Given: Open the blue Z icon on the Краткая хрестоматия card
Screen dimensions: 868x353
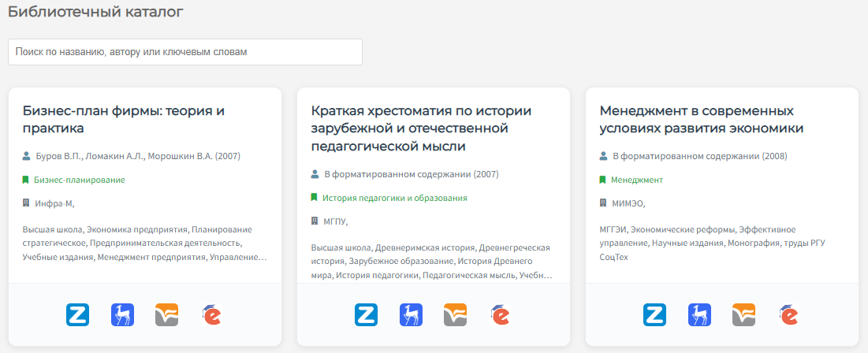Looking at the screenshot, I should pos(367,315).
